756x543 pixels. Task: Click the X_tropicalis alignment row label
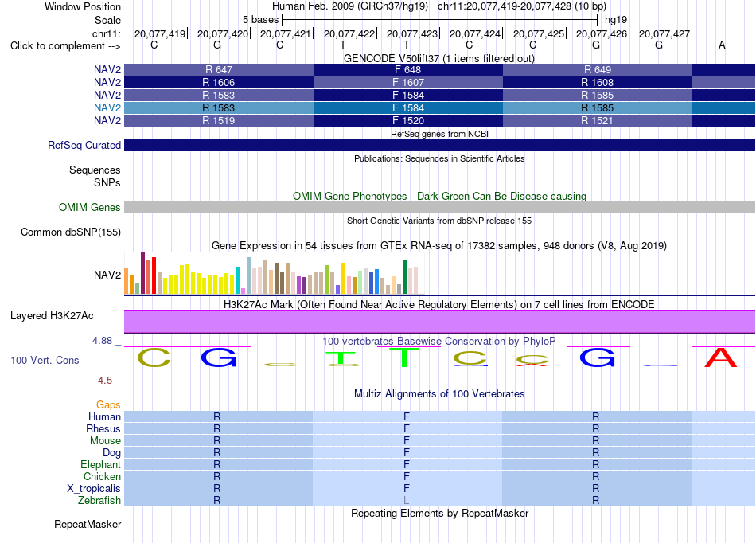coord(94,489)
